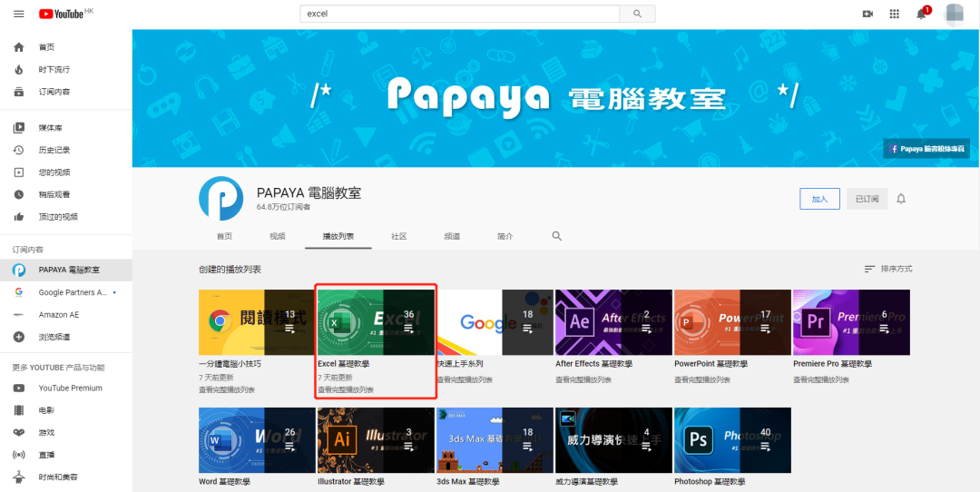Image resolution: width=980 pixels, height=492 pixels.
Task: Switch to the 简介 channel tab
Action: coord(505,236)
